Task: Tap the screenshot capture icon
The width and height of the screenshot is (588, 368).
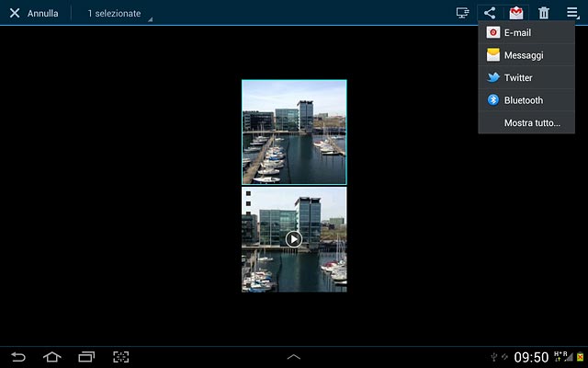Action: tap(120, 357)
